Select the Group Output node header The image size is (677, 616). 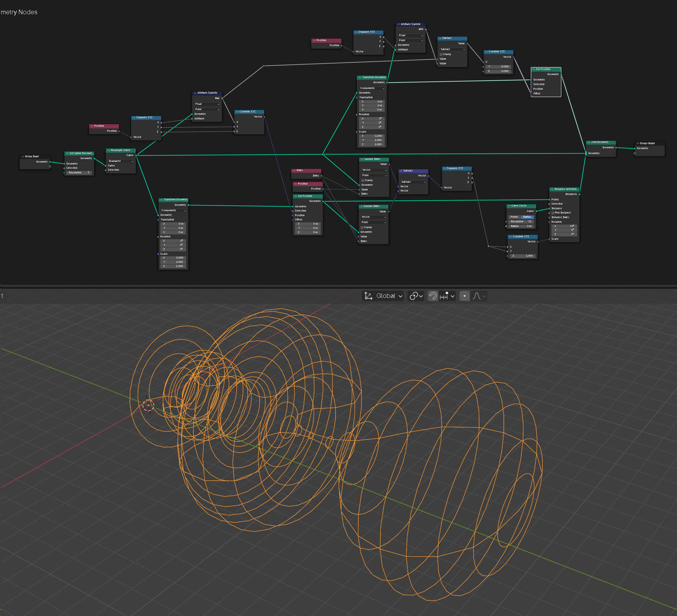pos(650,143)
